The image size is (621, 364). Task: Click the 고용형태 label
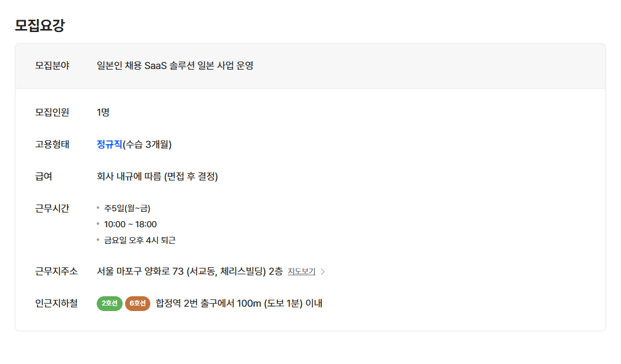[52, 144]
